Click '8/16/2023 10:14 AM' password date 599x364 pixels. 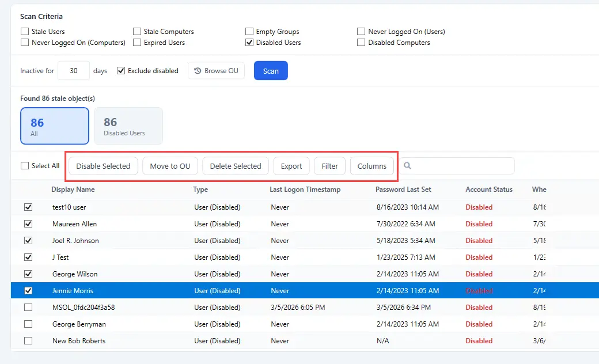408,207
